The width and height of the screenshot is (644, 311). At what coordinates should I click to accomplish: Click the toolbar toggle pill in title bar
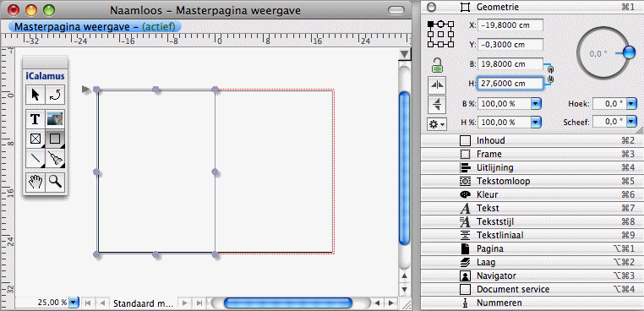(396, 10)
